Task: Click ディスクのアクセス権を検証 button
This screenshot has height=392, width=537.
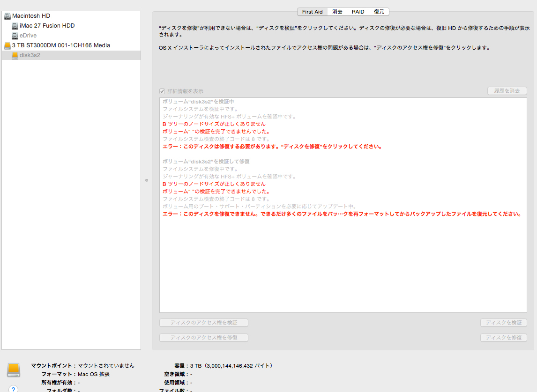Action: click(204, 323)
